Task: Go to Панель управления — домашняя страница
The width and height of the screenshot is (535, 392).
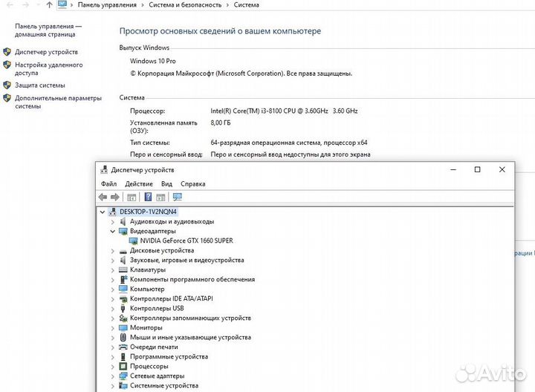Action: pos(48,30)
